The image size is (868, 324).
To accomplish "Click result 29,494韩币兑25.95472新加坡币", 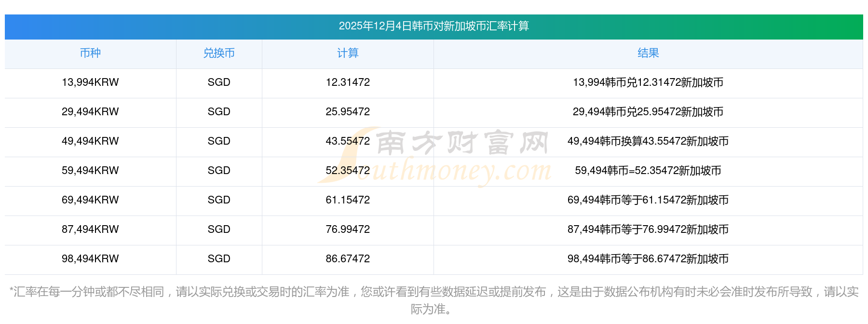I will (x=648, y=112).
